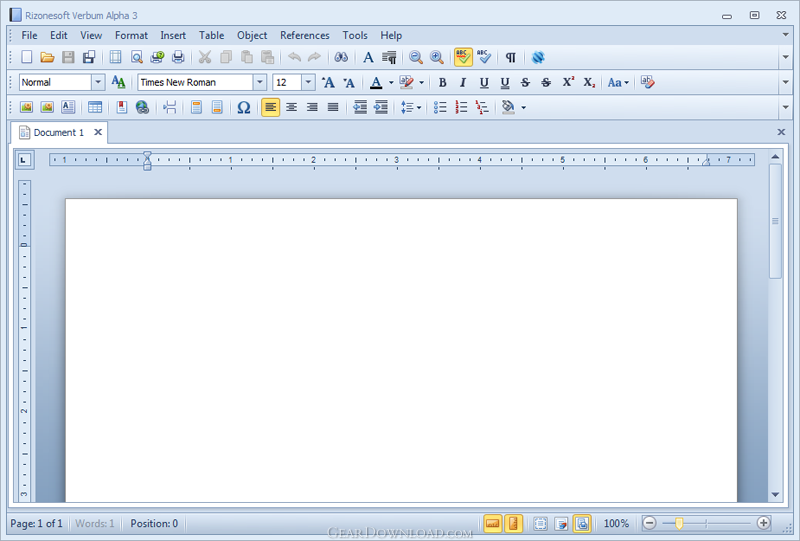Viewport: 800px width, 541px height.
Task: Switch to the Document 1 tab
Action: pyautogui.click(x=59, y=133)
